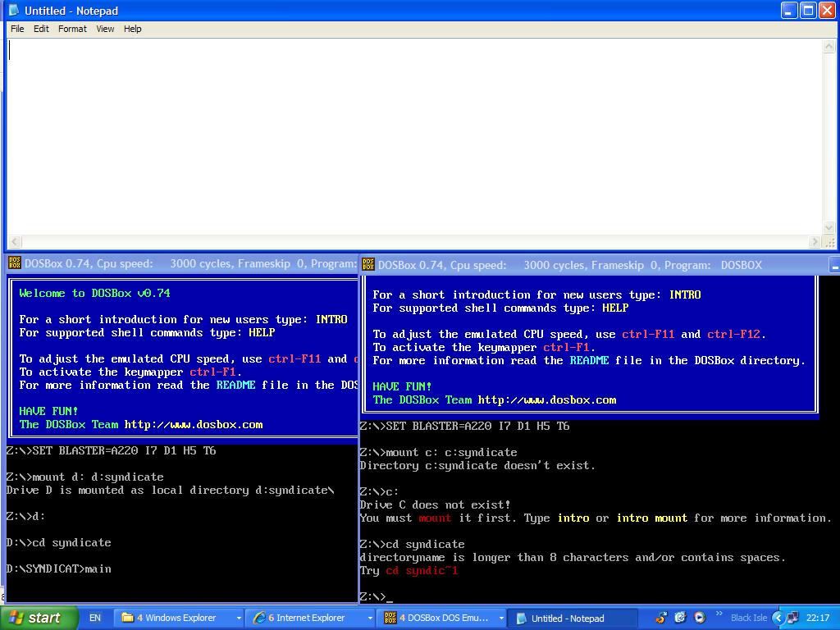This screenshot has height=630, width=840.
Task: Click the Internet Explorer 'e' icon in taskbar
Action: tap(259, 618)
